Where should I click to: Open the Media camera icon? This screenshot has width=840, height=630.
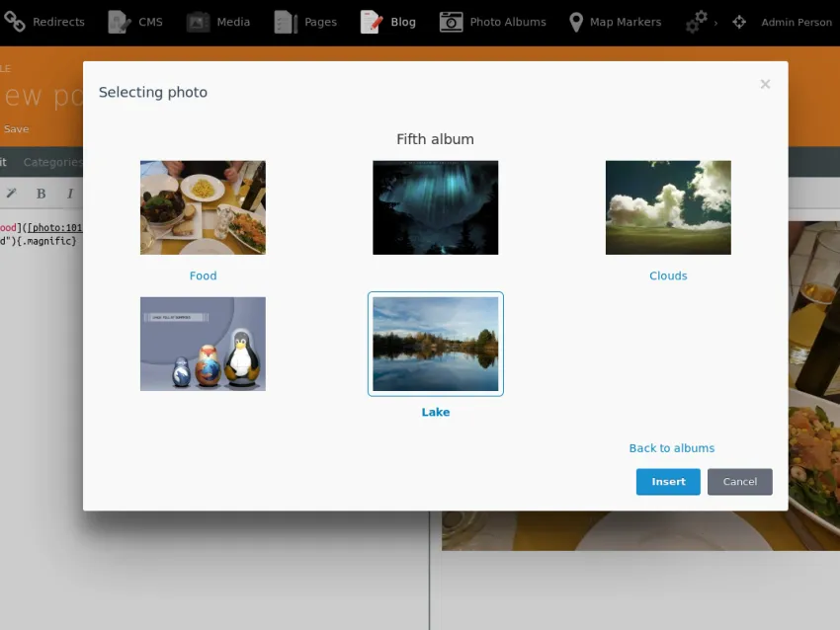(198, 22)
